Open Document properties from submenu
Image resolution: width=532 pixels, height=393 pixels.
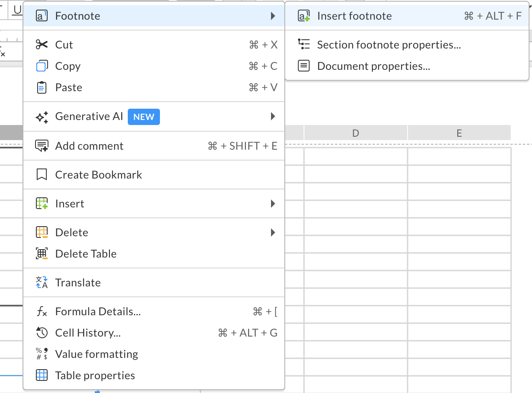point(373,66)
